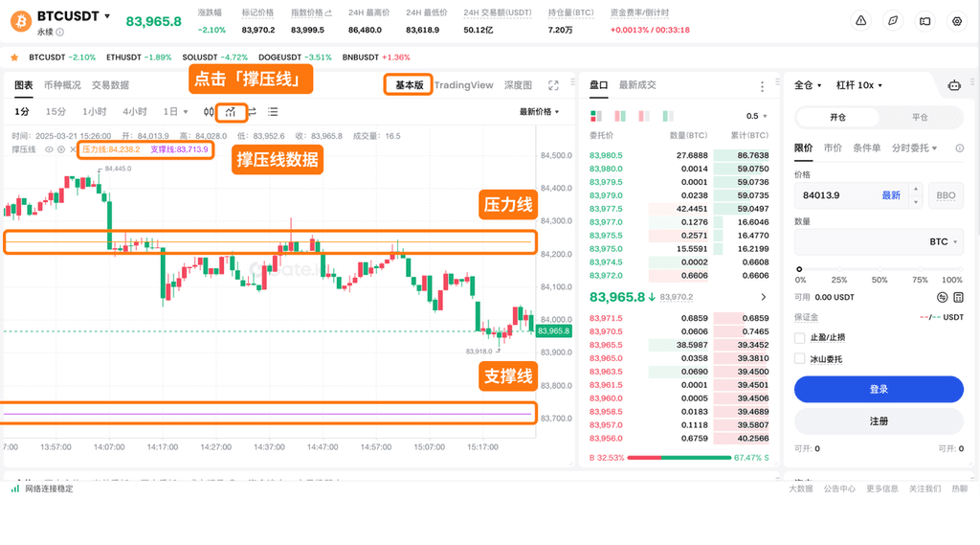Image resolution: width=980 pixels, height=545 pixels.
Task: Expand the 全仓 margin mode dropdown
Action: click(x=807, y=85)
